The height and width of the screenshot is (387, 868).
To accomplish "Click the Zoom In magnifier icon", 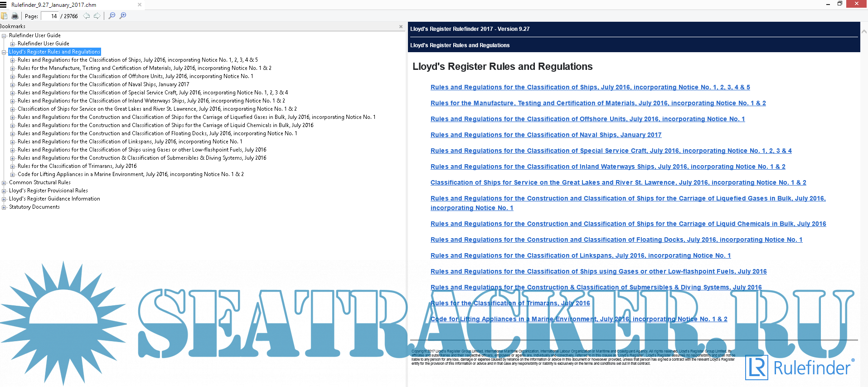I will [x=123, y=16].
